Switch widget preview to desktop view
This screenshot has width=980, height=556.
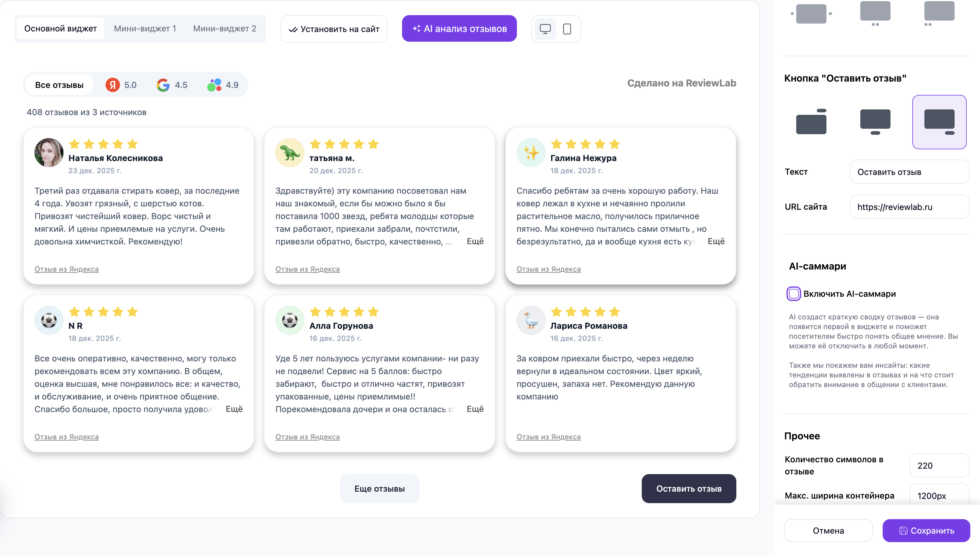coord(545,29)
